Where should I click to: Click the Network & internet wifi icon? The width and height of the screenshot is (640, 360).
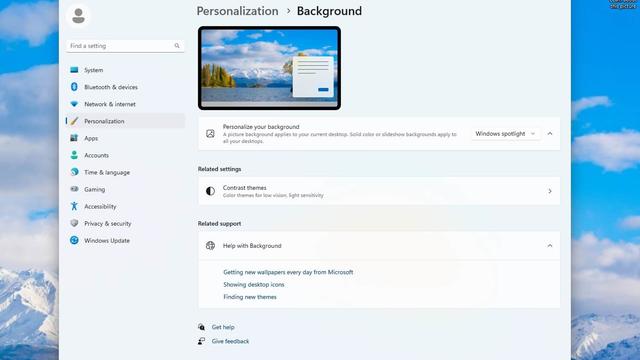click(x=74, y=104)
